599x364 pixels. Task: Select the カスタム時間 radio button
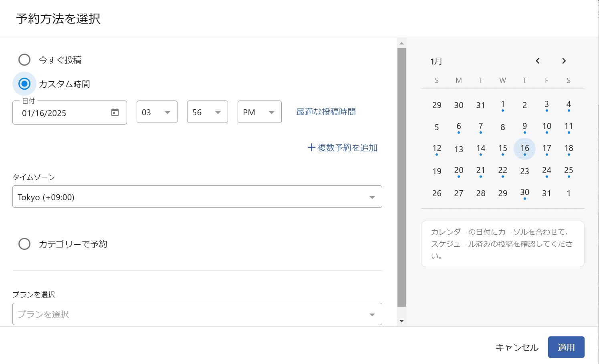(x=24, y=84)
